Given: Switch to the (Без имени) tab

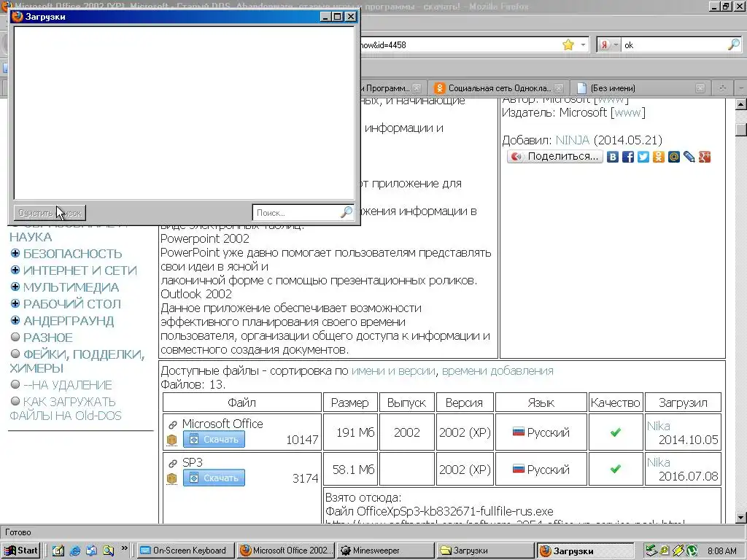Looking at the screenshot, I should tap(639, 88).
